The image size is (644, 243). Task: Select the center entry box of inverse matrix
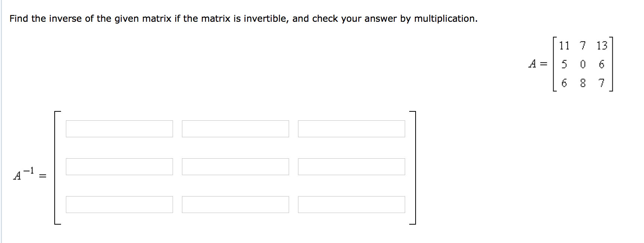tap(236, 166)
